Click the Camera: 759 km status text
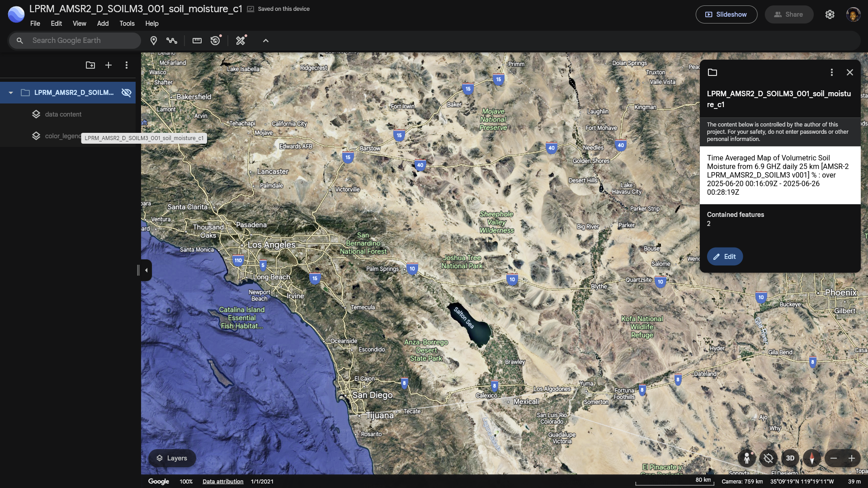This screenshot has height=488, width=868. [742, 482]
